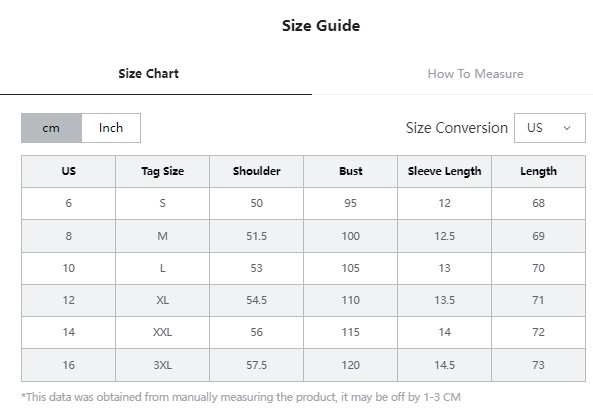Click the XXL tag size cell
Image resolution: width=593 pixels, height=416 pixels.
[x=163, y=332]
